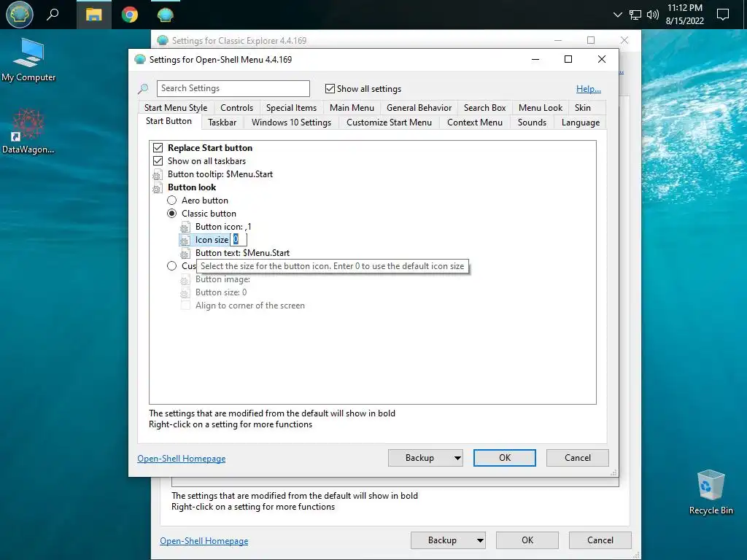This screenshot has height=560, width=747.
Task: Click the gear icon beside Button look
Action: [158, 188]
